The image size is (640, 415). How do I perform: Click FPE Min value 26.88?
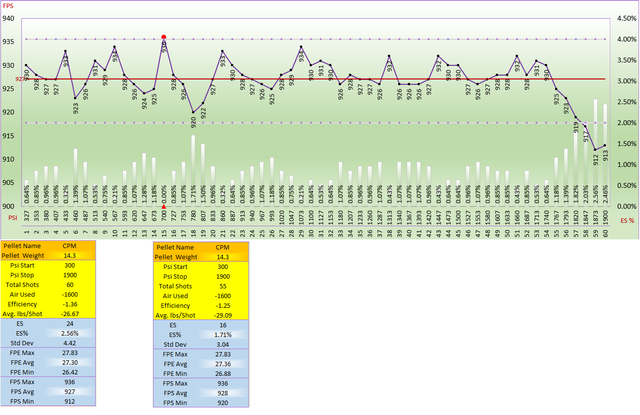pyautogui.click(x=223, y=374)
